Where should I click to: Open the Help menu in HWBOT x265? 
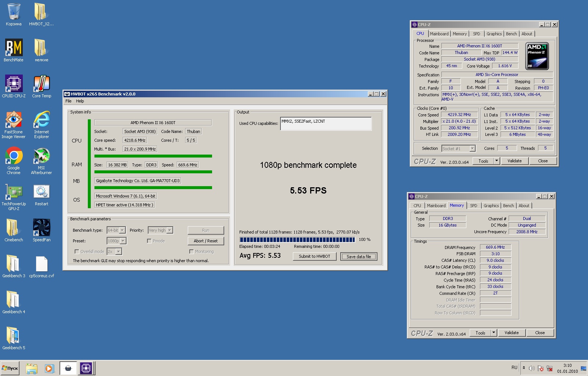pyautogui.click(x=80, y=101)
